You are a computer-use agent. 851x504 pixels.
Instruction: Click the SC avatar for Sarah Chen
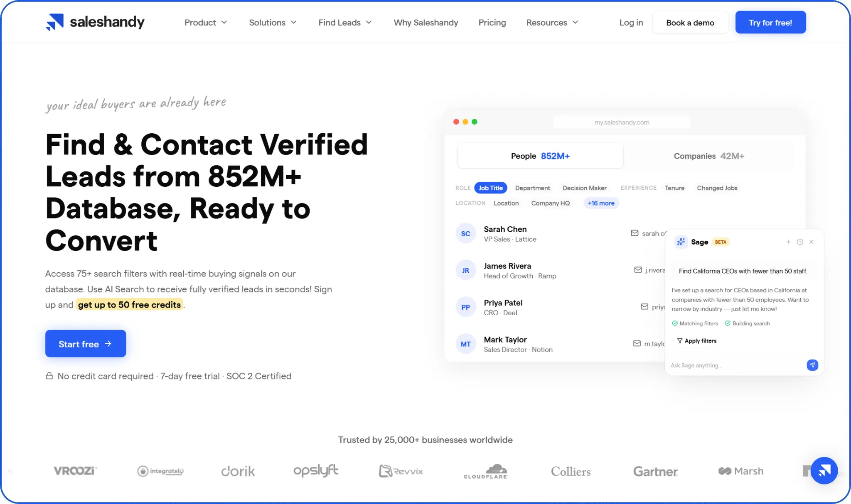pyautogui.click(x=465, y=233)
